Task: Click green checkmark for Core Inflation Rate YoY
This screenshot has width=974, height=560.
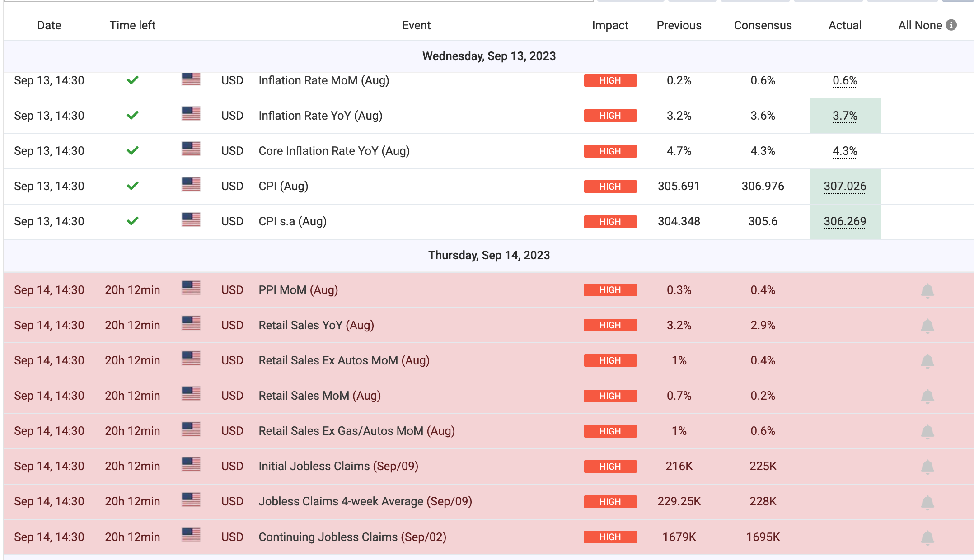Action: coord(132,151)
